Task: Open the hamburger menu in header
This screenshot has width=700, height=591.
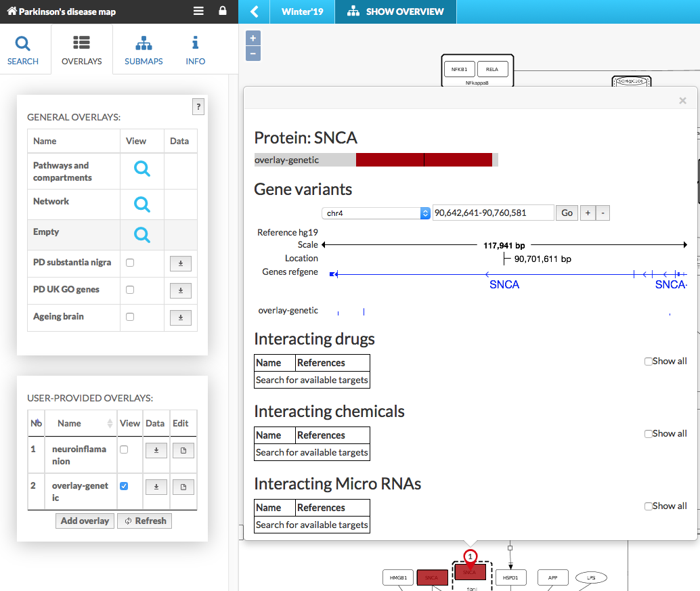Action: pyautogui.click(x=198, y=12)
